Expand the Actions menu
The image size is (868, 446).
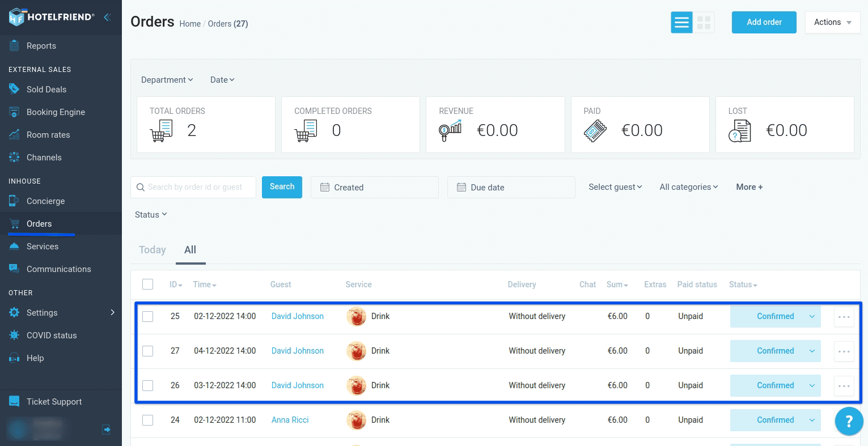coord(832,22)
